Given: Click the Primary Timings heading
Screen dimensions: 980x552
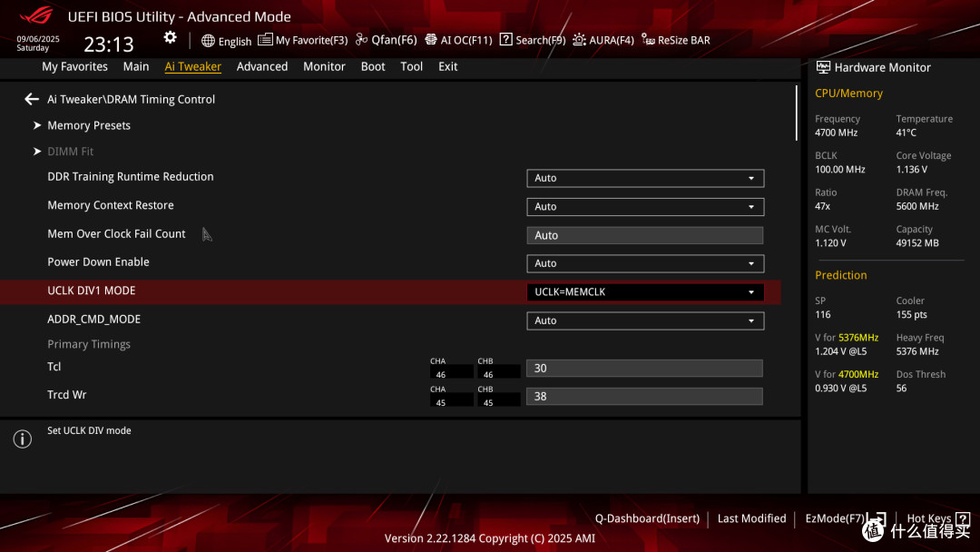Looking at the screenshot, I should pyautogui.click(x=89, y=344).
